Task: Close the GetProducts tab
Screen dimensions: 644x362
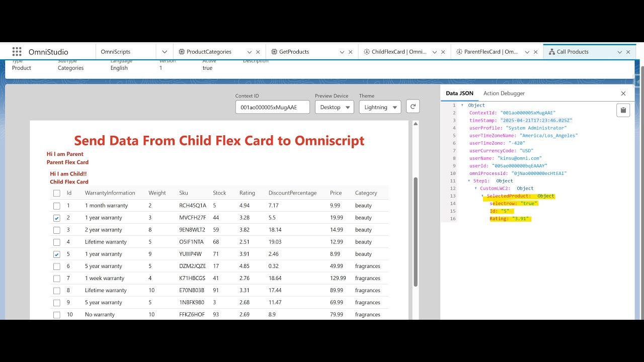Action: [351, 52]
